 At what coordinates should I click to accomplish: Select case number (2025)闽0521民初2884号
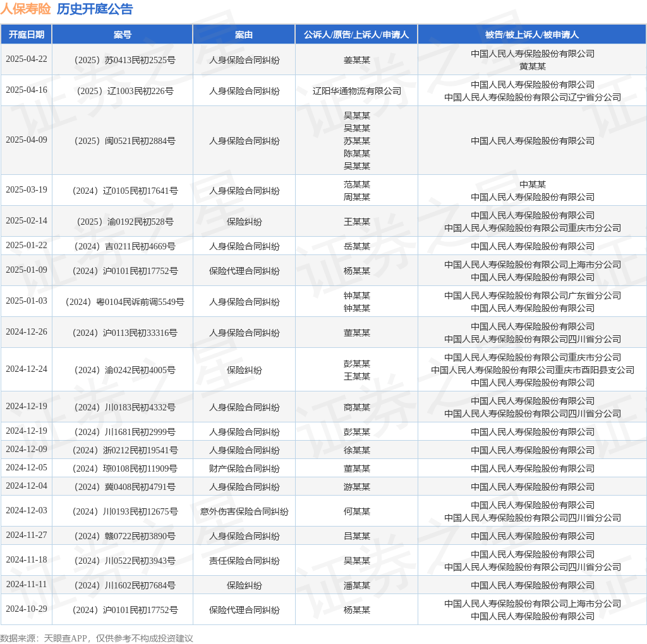coord(123,141)
